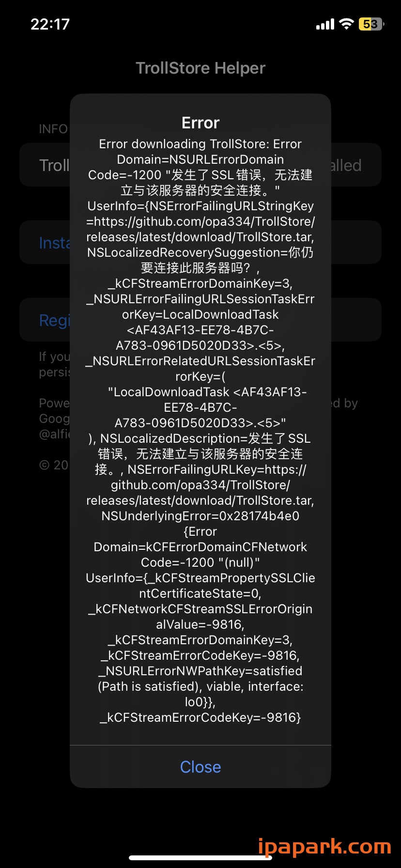Tap the INFO section label

pyautogui.click(x=53, y=129)
